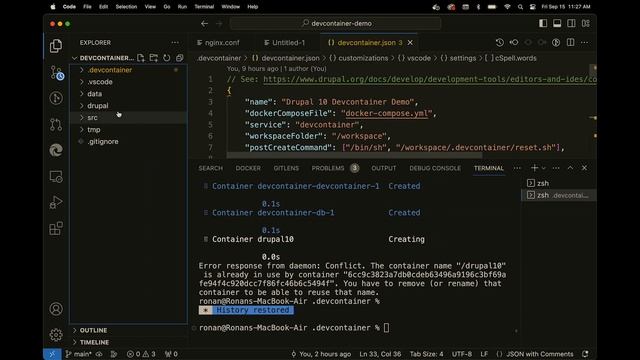Viewport: 640px width, 360px height.
Task: Open the .gitignore file
Action: (x=129, y=141)
